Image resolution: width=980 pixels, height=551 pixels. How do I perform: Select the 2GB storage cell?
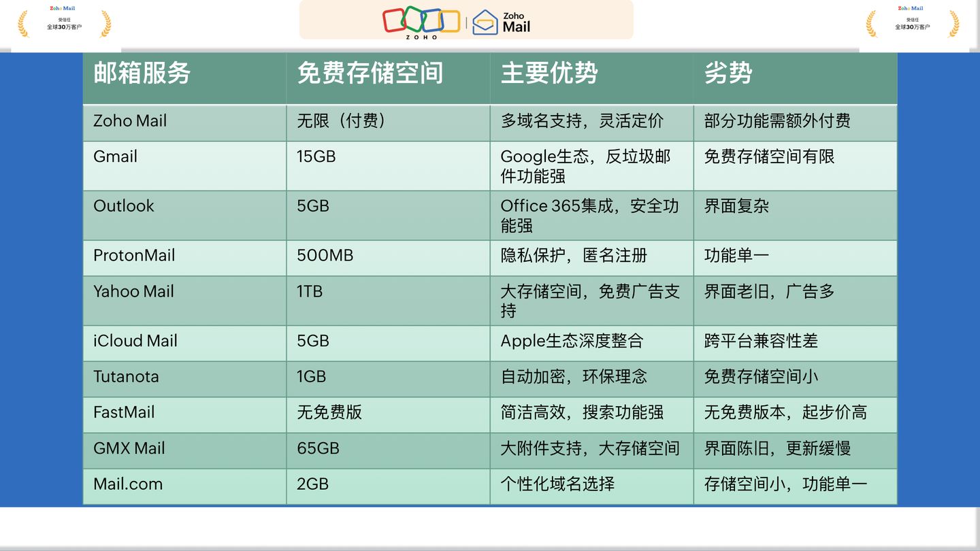click(x=388, y=487)
